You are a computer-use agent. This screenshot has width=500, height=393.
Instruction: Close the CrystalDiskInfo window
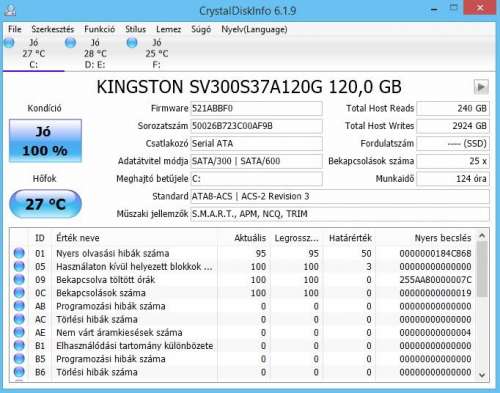pos(480,8)
